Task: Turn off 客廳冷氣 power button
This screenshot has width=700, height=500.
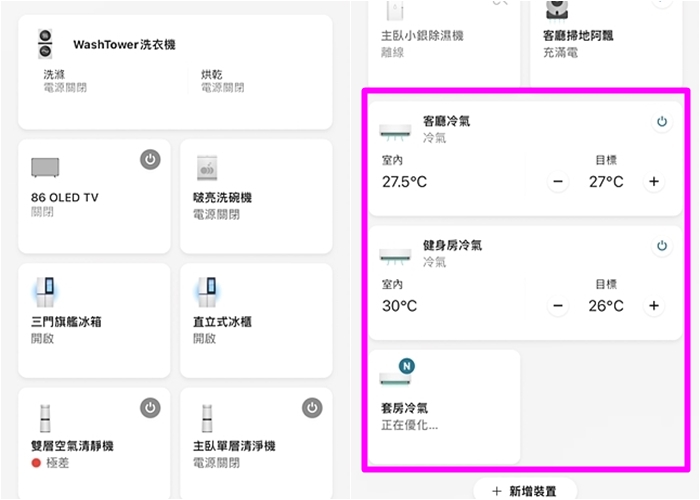Action: pyautogui.click(x=661, y=122)
